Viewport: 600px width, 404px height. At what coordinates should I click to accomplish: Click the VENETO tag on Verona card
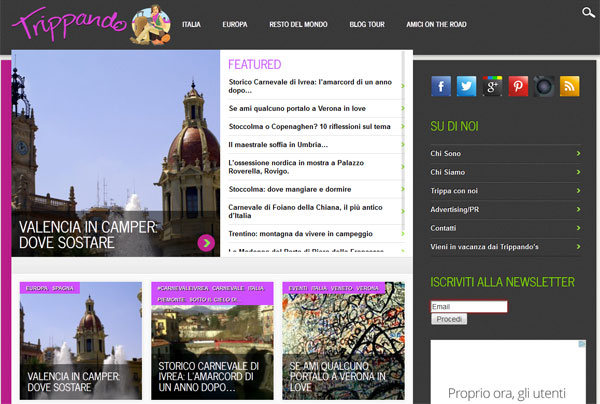tap(341, 288)
